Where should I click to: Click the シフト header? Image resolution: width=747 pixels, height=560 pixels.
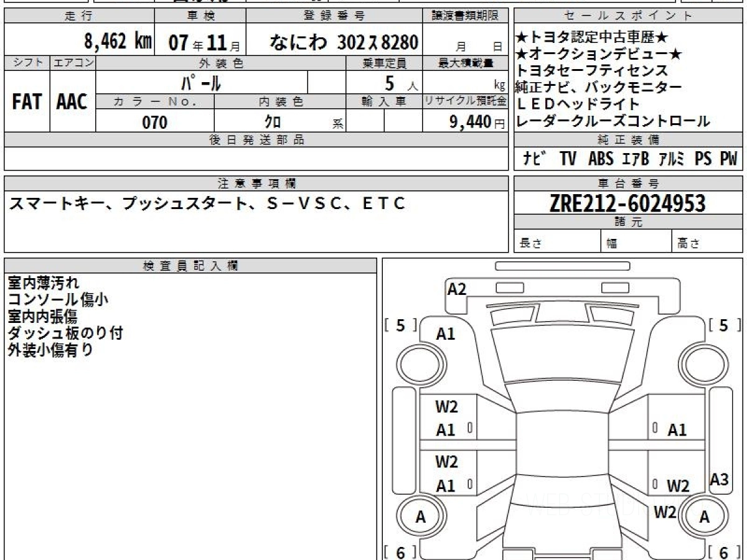pyautogui.click(x=27, y=63)
